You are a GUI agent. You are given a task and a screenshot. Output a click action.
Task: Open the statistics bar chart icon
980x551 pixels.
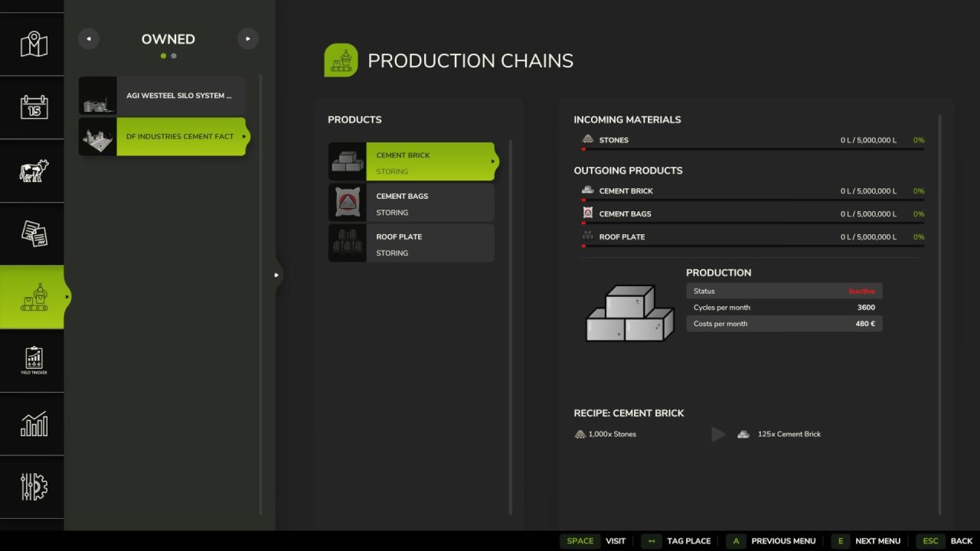coord(33,423)
